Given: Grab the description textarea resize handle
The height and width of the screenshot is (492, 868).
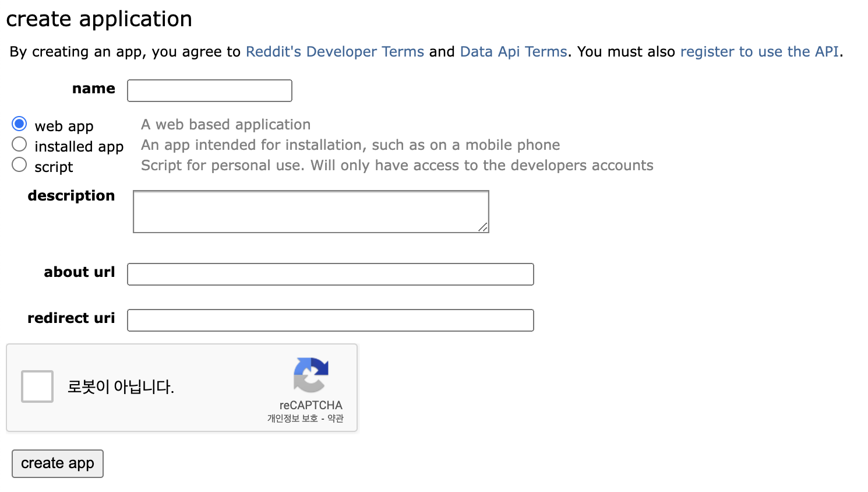Looking at the screenshot, I should (x=484, y=227).
